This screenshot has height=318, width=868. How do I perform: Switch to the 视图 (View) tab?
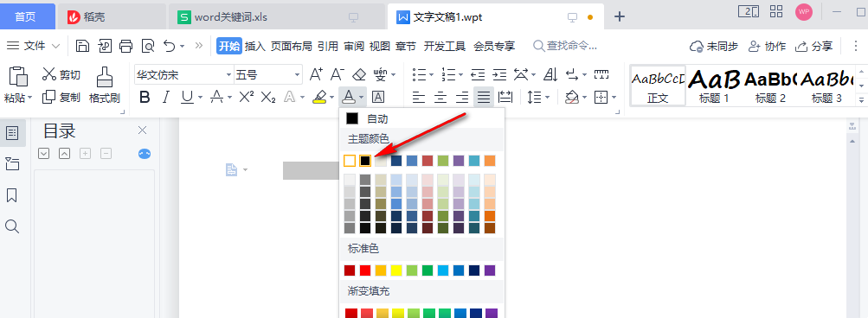pyautogui.click(x=380, y=46)
